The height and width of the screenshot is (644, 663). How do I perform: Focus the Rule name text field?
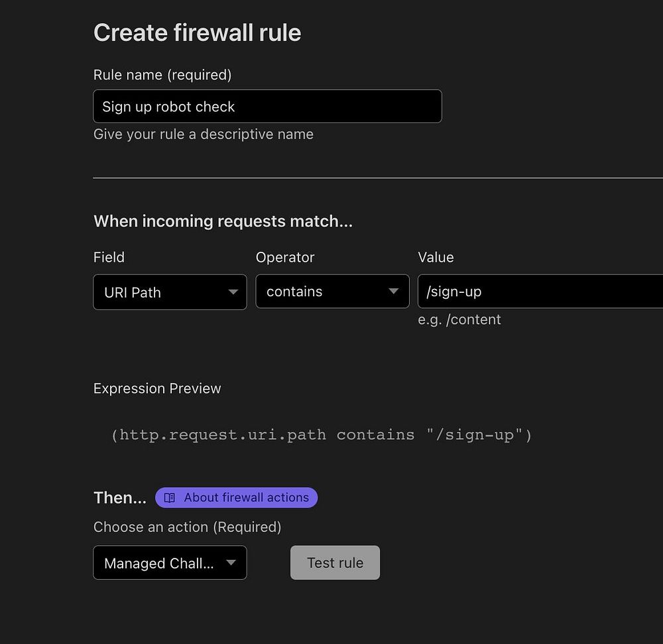click(x=267, y=107)
